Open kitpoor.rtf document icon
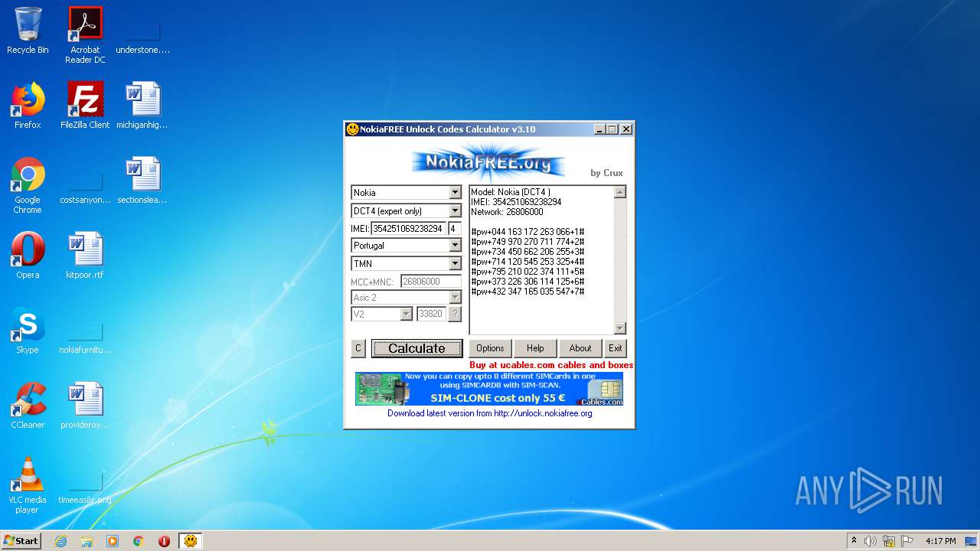Image resolution: width=980 pixels, height=551 pixels. 85,256
